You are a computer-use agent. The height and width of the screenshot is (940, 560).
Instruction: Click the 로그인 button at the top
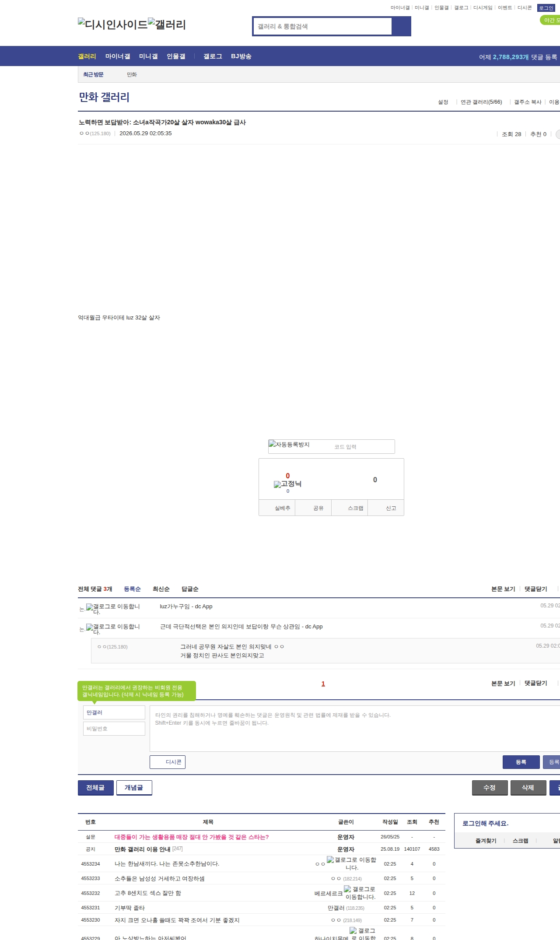point(546,8)
